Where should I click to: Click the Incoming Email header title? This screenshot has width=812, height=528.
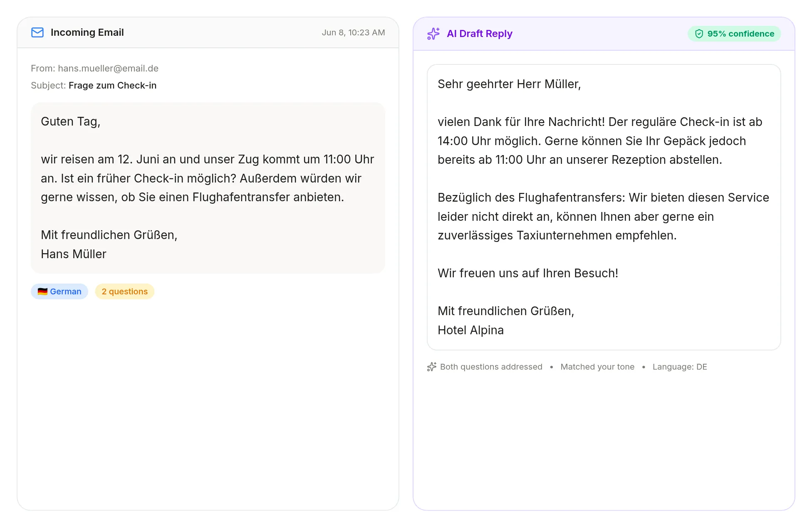87,32
